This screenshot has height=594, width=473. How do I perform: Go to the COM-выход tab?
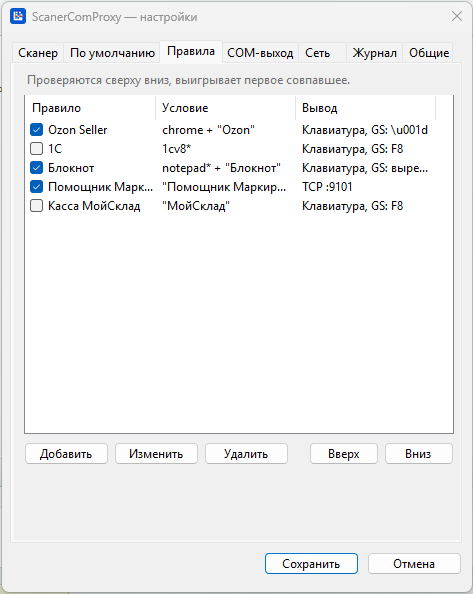[x=260, y=53]
